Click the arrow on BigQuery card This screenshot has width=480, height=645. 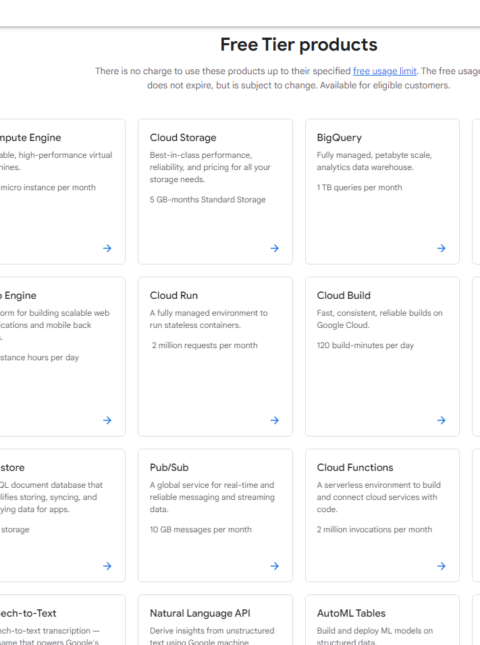pos(441,248)
